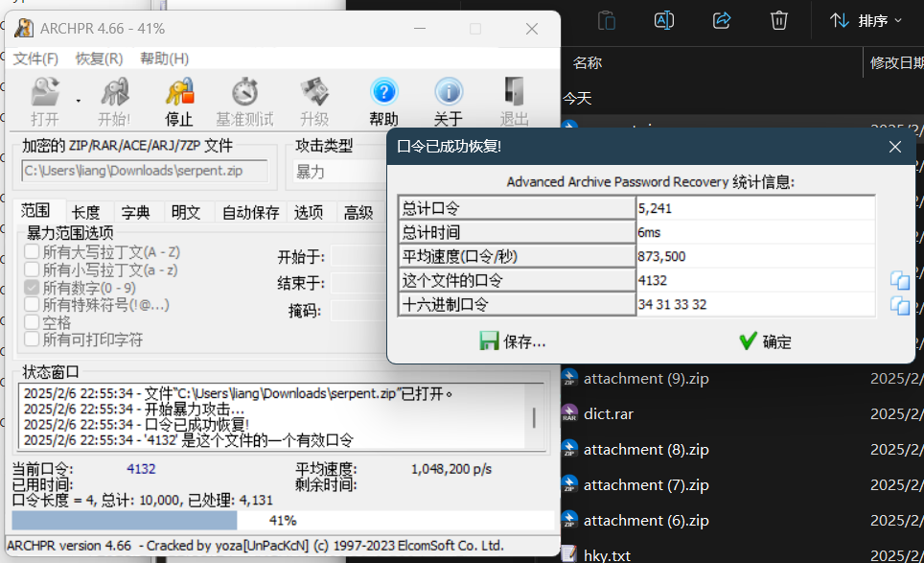The width and height of the screenshot is (924, 563).
Task: Toggle the 所有可打印字符 checkbox
Action: click(32, 339)
